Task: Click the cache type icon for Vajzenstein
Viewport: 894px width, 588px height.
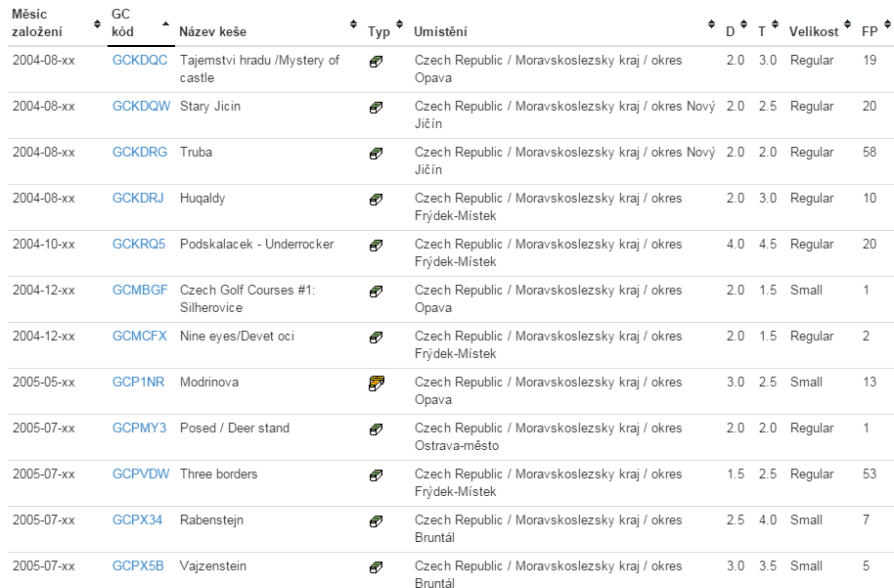Action: click(376, 567)
